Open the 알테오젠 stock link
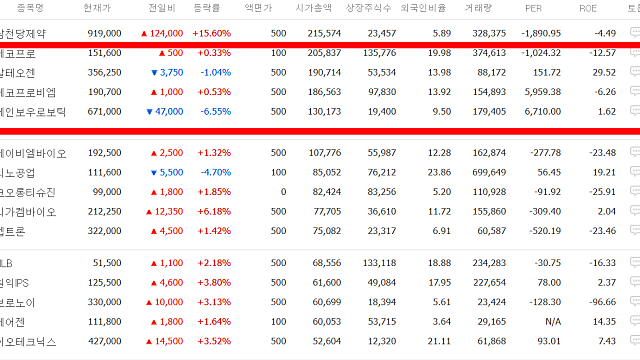 tap(18, 73)
